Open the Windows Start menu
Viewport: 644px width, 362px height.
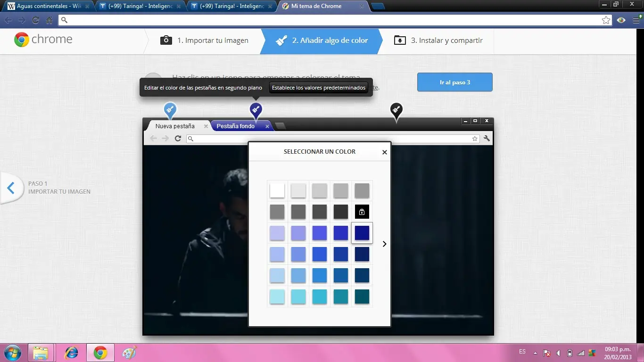(12, 353)
